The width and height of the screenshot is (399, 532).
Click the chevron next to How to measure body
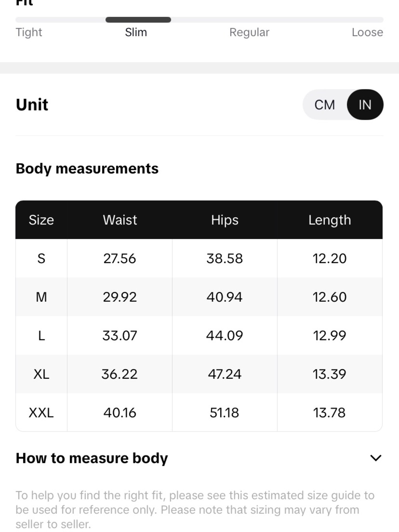pos(376,458)
